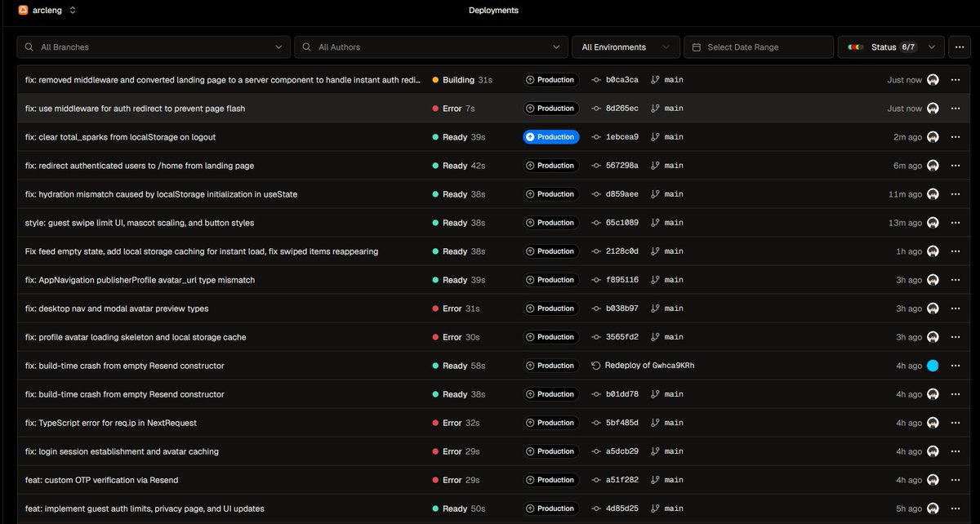Open row menu for 3565fd2 deployment
The width and height of the screenshot is (980, 524).
tap(955, 337)
